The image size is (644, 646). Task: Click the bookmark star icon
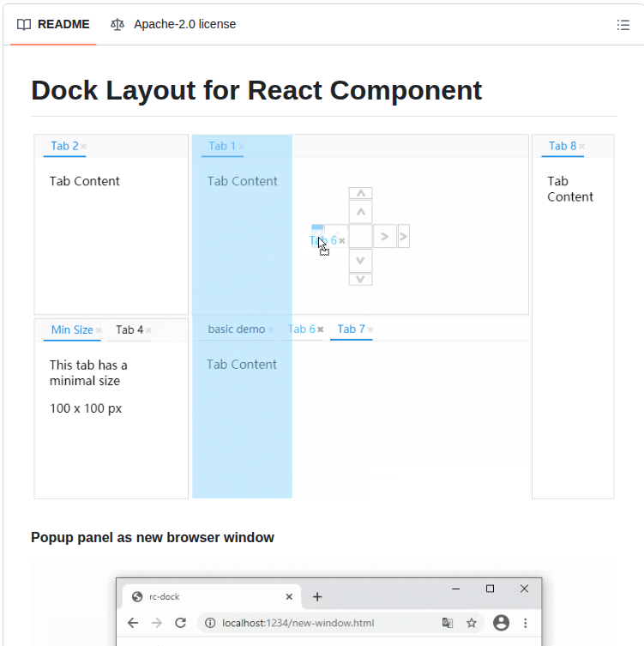point(472,623)
